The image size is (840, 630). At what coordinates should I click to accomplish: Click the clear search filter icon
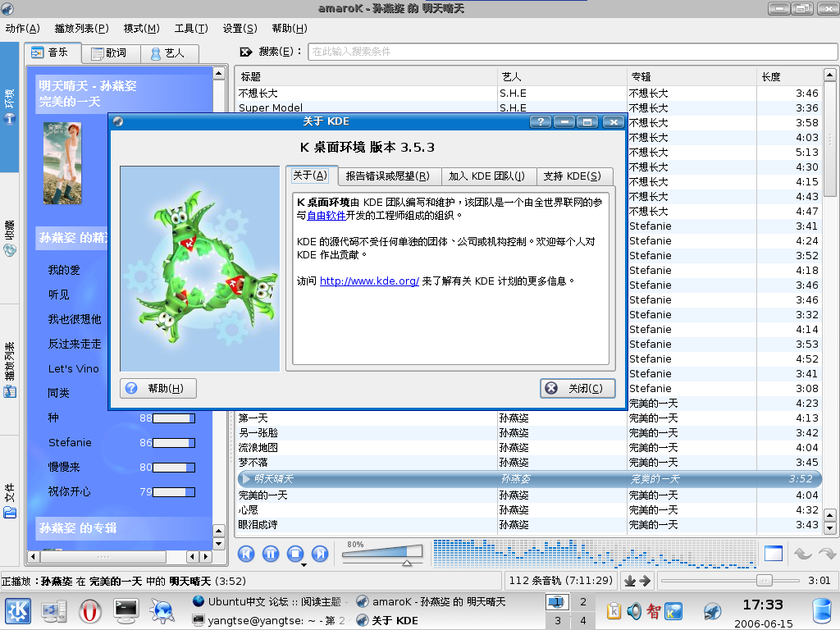tap(246, 52)
